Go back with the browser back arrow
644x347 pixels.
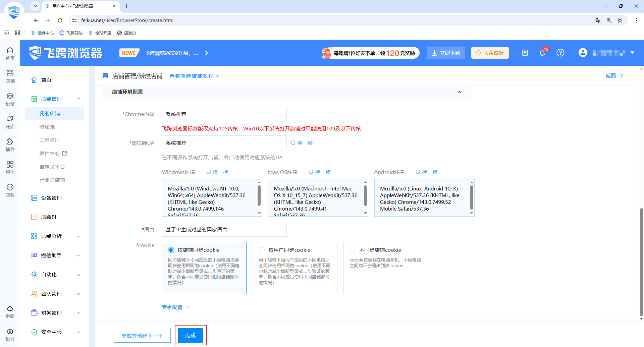tap(36, 20)
